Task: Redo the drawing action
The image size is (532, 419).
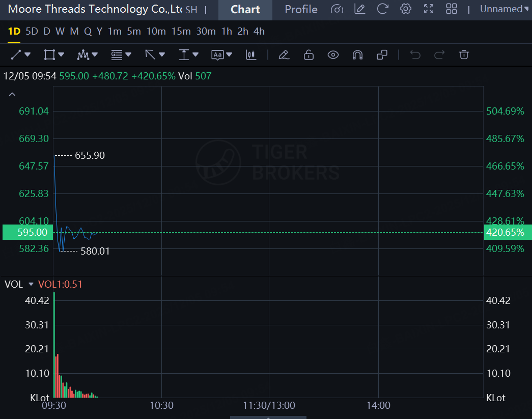Action: (x=439, y=54)
